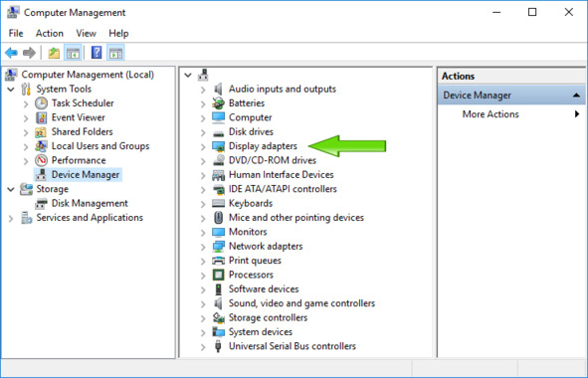The width and height of the screenshot is (588, 378).
Task: Open the View menu
Action: 86,34
